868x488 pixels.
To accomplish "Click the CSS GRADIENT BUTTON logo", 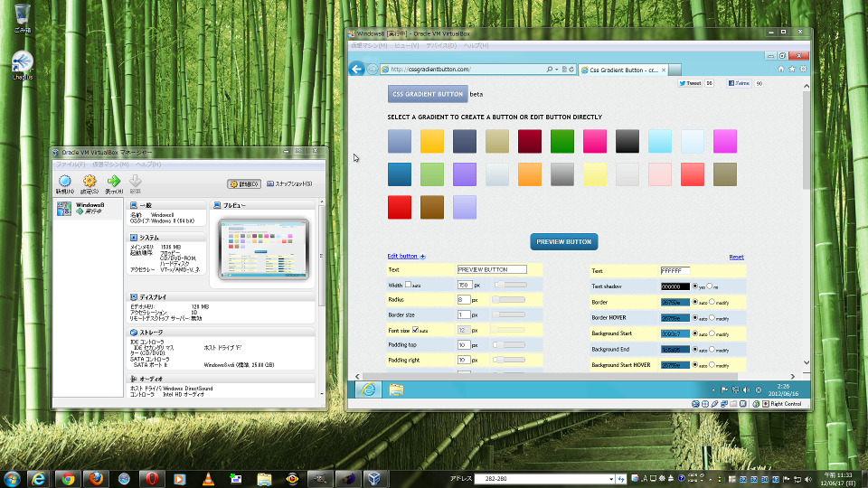I will click(x=428, y=94).
